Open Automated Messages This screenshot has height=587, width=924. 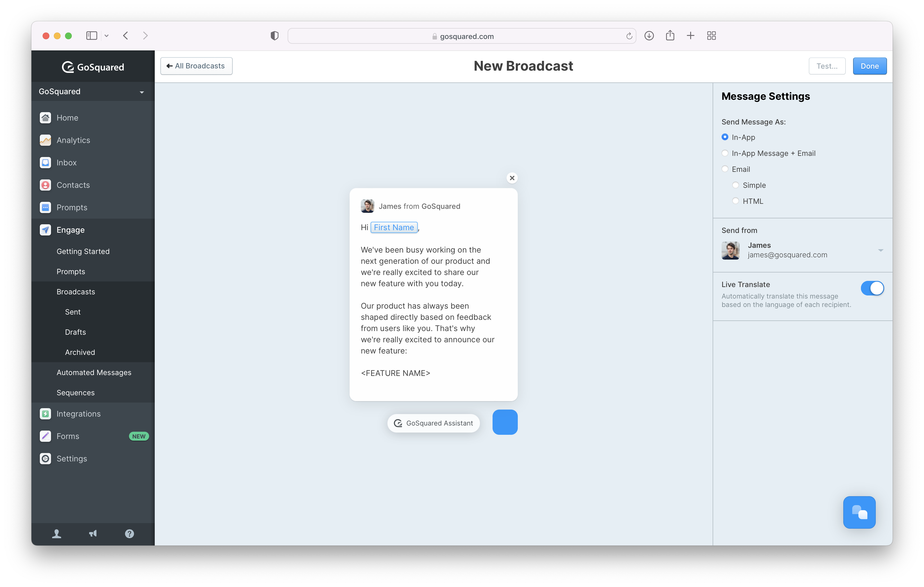(94, 373)
